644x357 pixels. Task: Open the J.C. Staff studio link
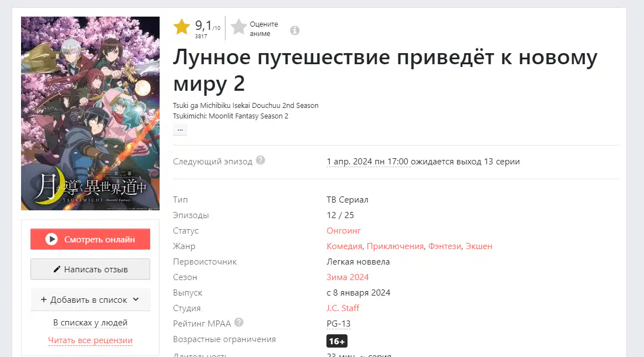pos(343,308)
